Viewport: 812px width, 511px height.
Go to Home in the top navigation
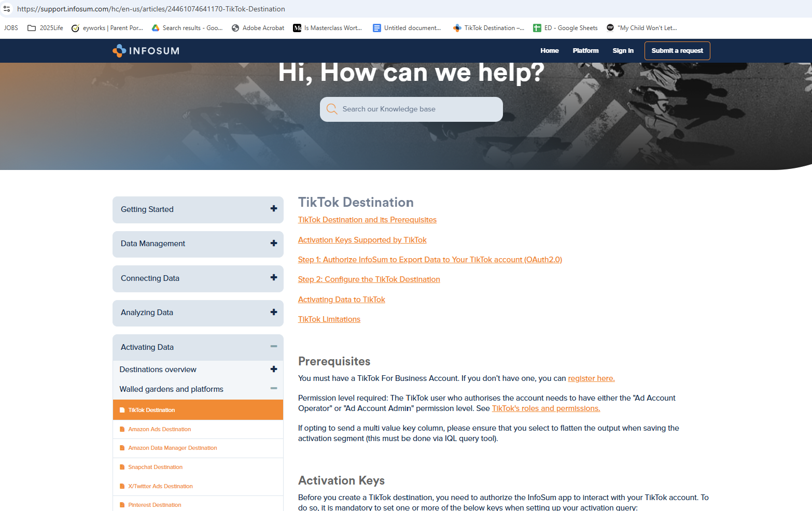pos(550,51)
